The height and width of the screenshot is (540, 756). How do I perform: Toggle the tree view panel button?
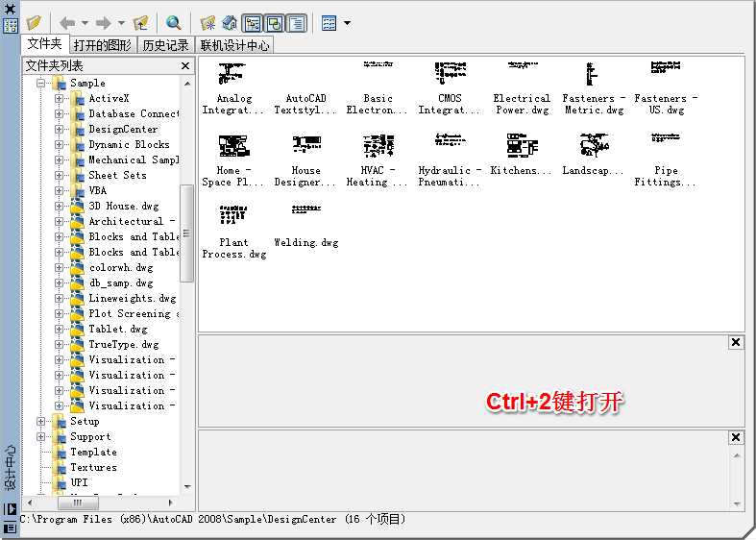[x=253, y=23]
